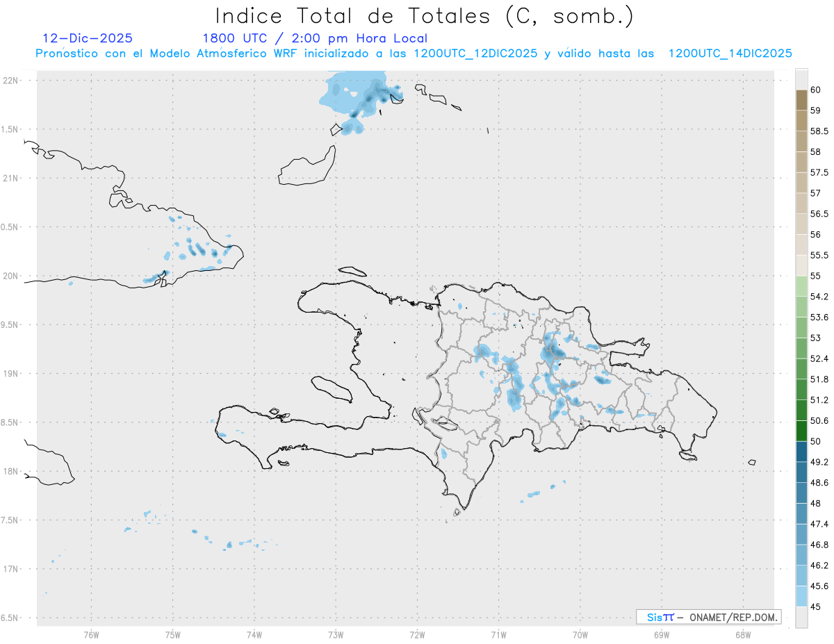The image size is (834, 644).
Task: Click the colorbar value '56.5'
Action: [819, 213]
